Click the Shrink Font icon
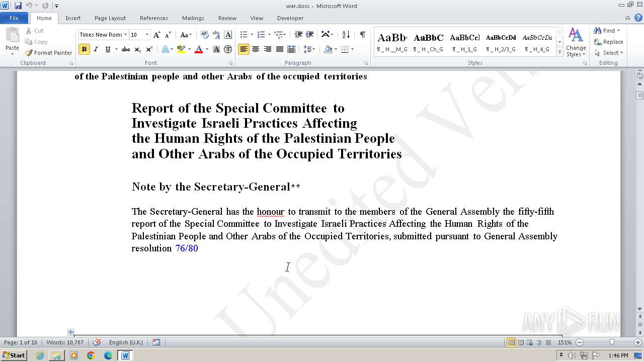Image resolution: width=644 pixels, height=362 pixels. [168, 35]
